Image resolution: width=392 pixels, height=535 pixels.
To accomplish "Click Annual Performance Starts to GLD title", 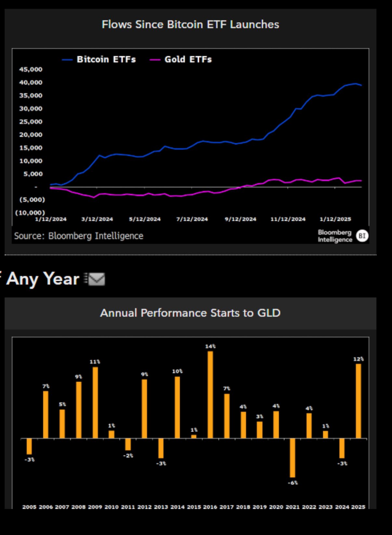I will click(x=190, y=313).
